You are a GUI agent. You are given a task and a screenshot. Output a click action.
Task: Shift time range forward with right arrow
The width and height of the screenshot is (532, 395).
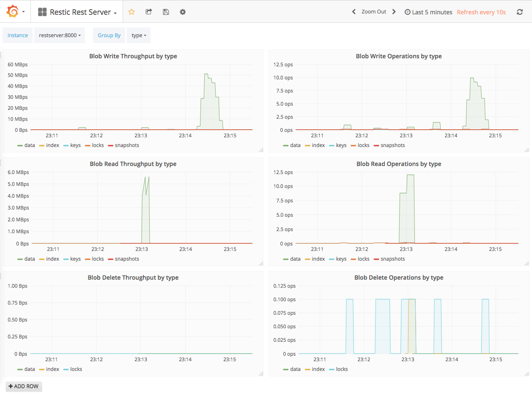(394, 12)
